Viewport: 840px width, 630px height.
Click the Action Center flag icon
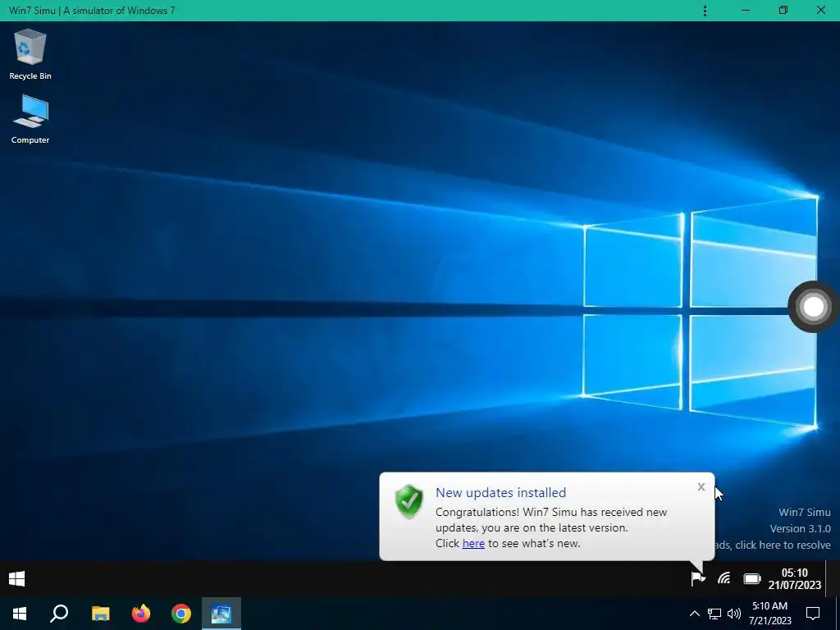697,578
